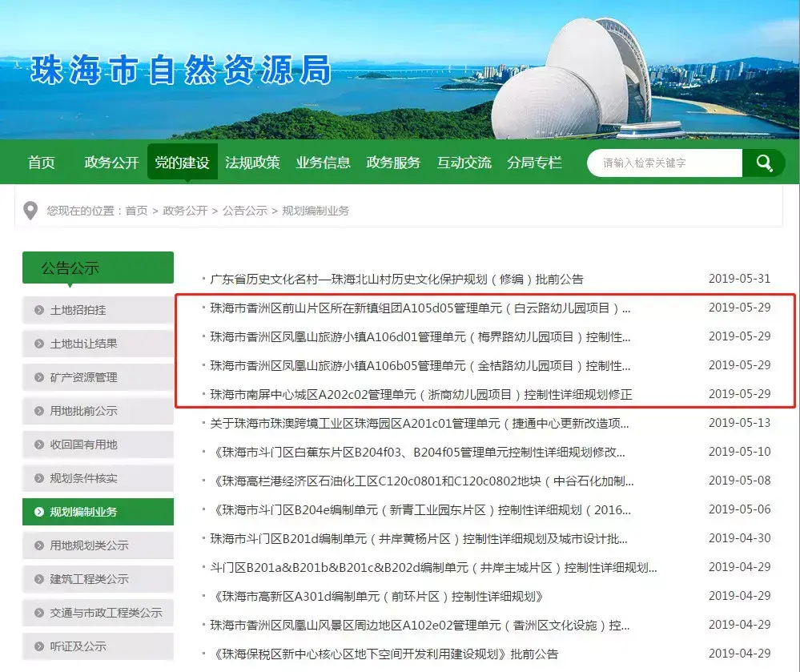Click the bullet icon beside 用地规划类公示
This screenshot has height=672, width=800.
pos(38,545)
